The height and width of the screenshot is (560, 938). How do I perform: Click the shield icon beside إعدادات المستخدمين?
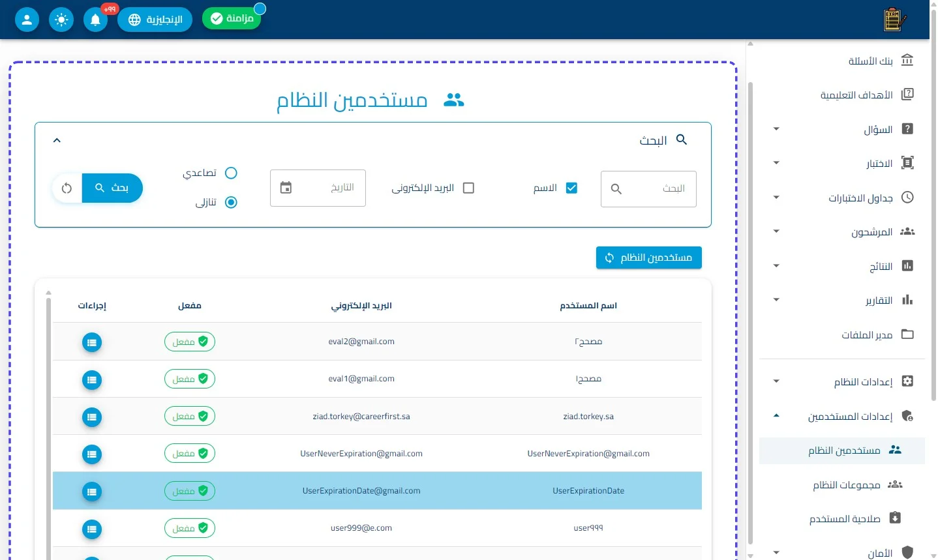tap(907, 416)
